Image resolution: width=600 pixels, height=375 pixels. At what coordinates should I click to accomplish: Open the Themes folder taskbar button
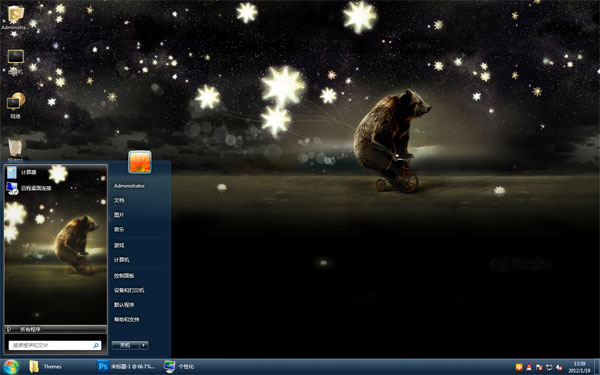47,367
